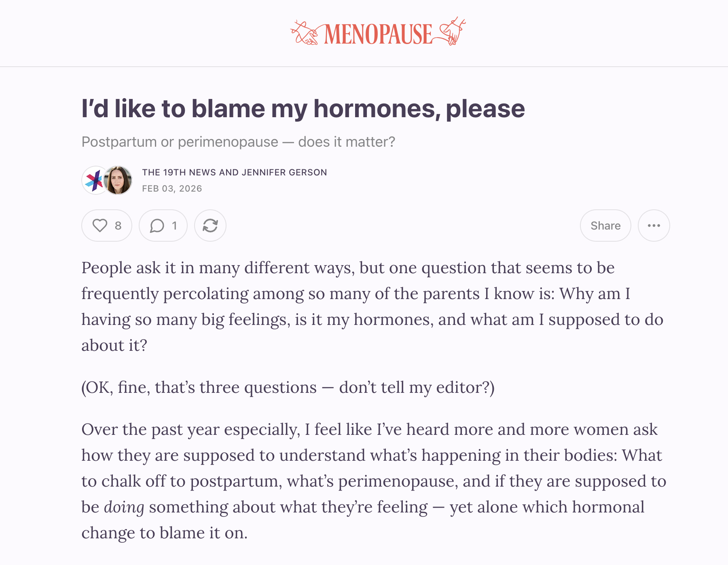This screenshot has width=728, height=565.
Task: Open the three-dot more options menu
Action: click(x=654, y=226)
